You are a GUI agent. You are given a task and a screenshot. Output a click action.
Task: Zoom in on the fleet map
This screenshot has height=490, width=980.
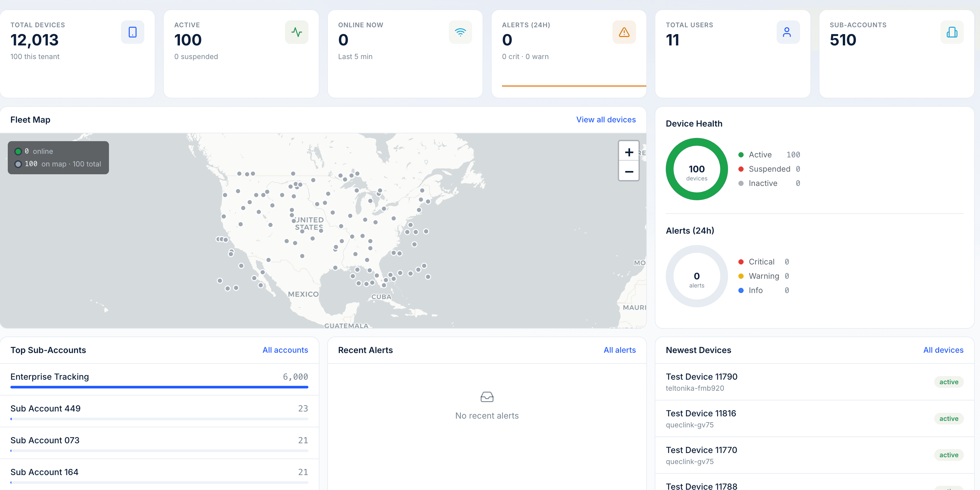click(x=629, y=152)
